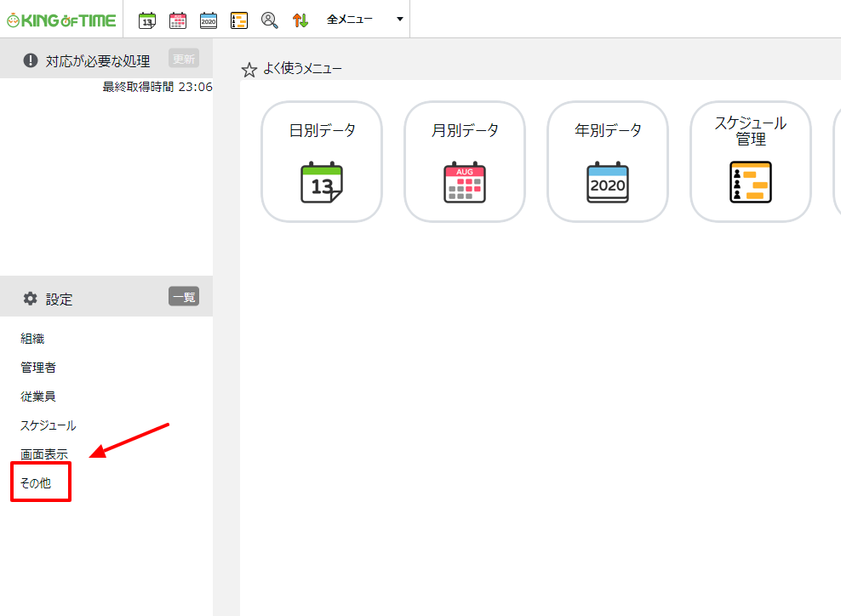This screenshot has height=616, width=841.
Task: Select 画面表示 in settings list
Action: (x=44, y=454)
